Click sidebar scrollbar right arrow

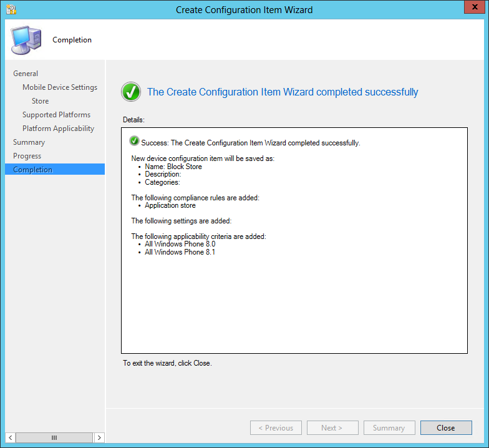pos(99,437)
